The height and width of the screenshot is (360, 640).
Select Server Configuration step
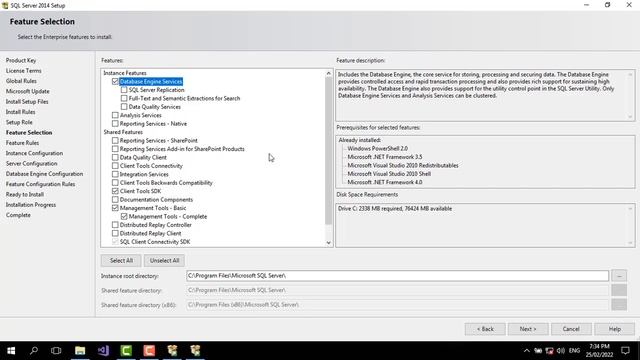click(x=31, y=163)
